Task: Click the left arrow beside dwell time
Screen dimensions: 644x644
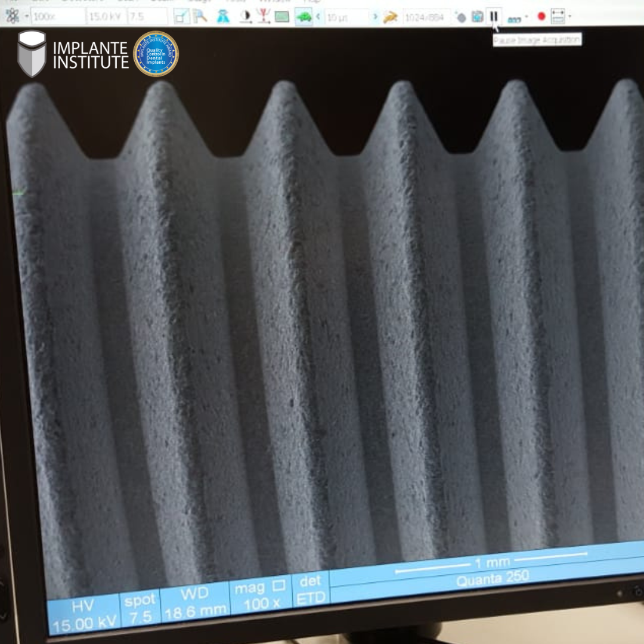Action: coord(317,17)
